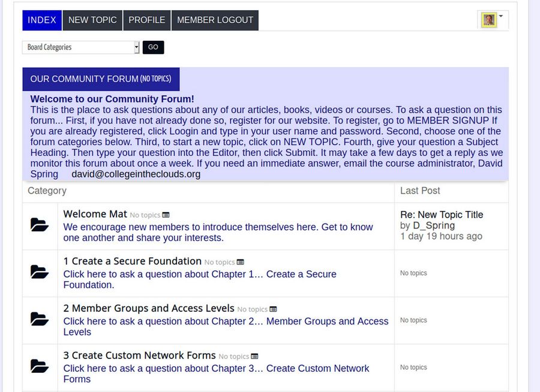Open the user avatar menu
This screenshot has width=540, height=392.
click(x=489, y=20)
